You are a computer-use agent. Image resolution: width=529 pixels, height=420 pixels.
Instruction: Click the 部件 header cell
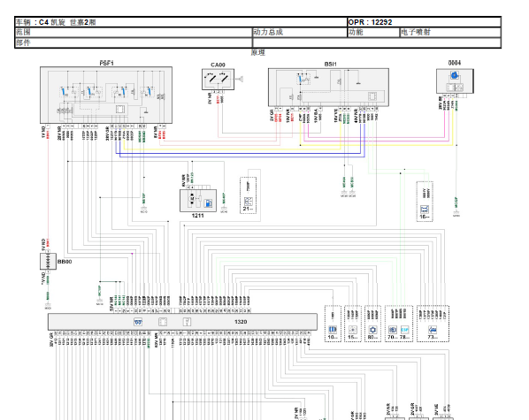[x=134, y=42]
